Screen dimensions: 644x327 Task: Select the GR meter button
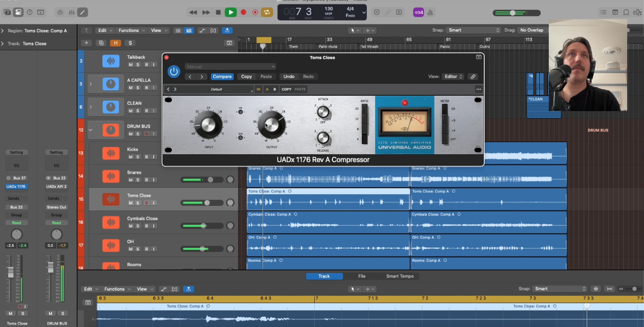(445, 109)
